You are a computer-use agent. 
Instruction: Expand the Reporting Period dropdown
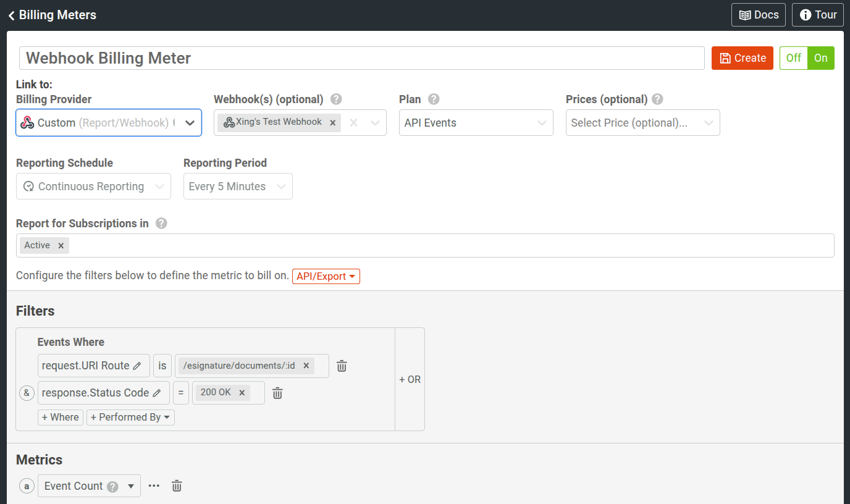tap(238, 186)
